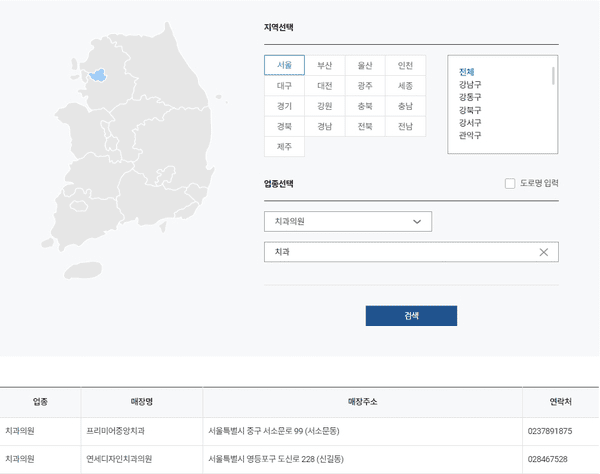Click the store name 연세디자인치과의원
Viewport: 600px width, 474px height.
pos(119,459)
